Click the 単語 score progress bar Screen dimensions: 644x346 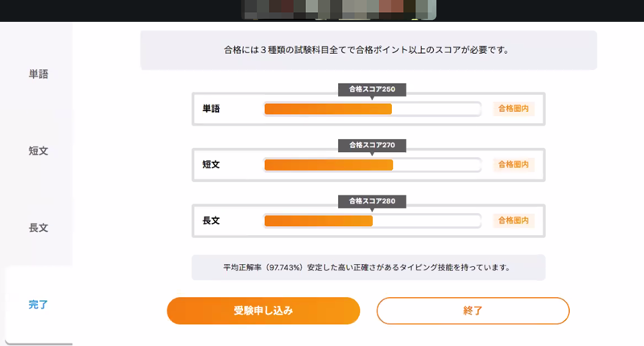pos(372,109)
